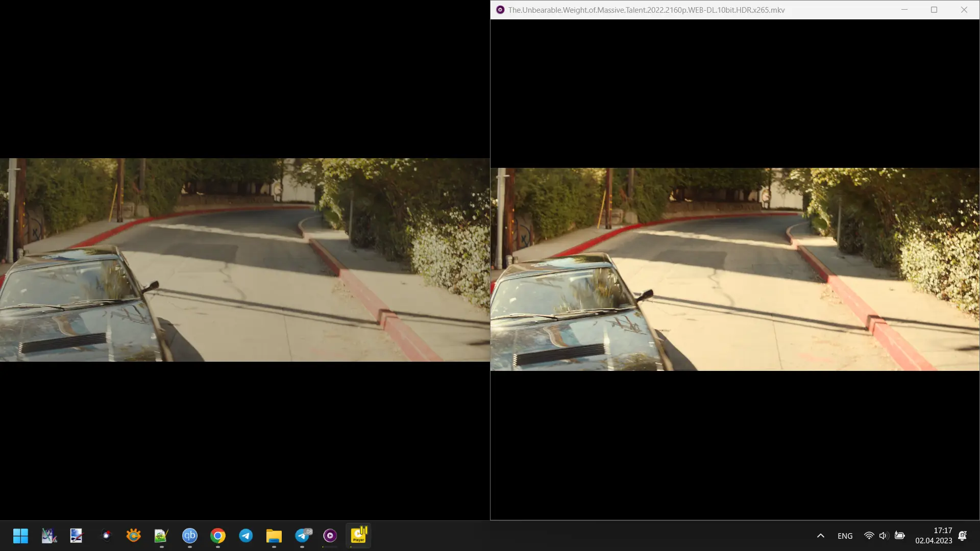The width and height of the screenshot is (980, 551).
Task: Click the speaker volume tray icon
Action: point(884,536)
